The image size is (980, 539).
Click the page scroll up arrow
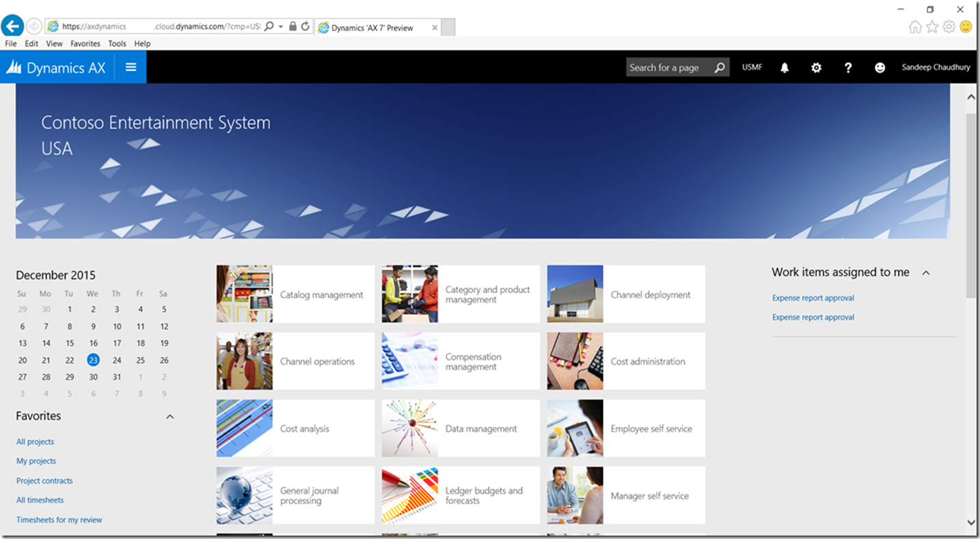pyautogui.click(x=971, y=97)
